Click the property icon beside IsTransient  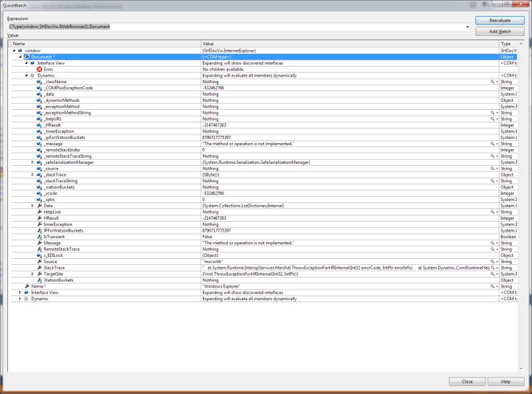point(39,237)
